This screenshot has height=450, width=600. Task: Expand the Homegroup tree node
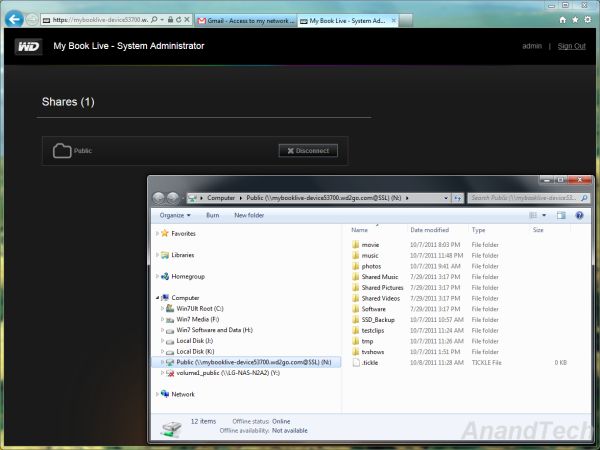click(x=157, y=276)
